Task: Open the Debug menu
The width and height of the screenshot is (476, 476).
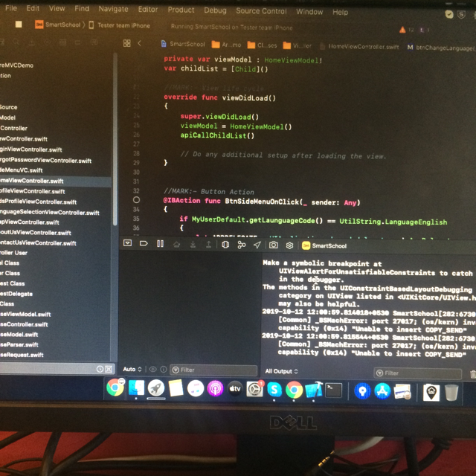Action: click(215, 11)
